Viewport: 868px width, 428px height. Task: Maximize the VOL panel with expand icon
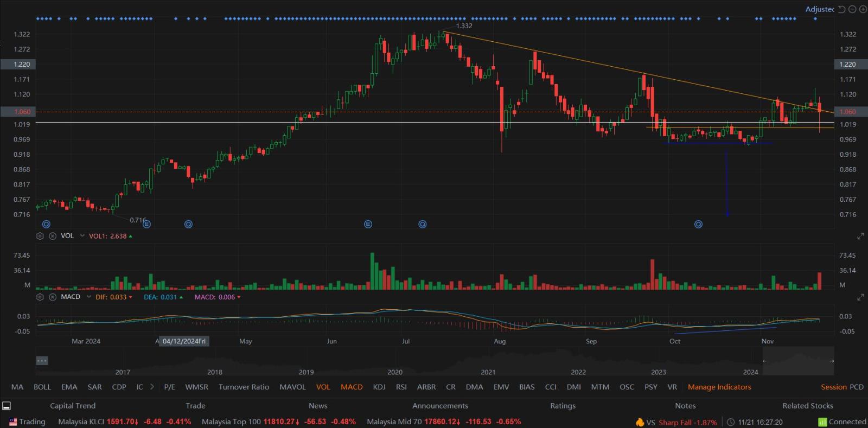(860, 237)
